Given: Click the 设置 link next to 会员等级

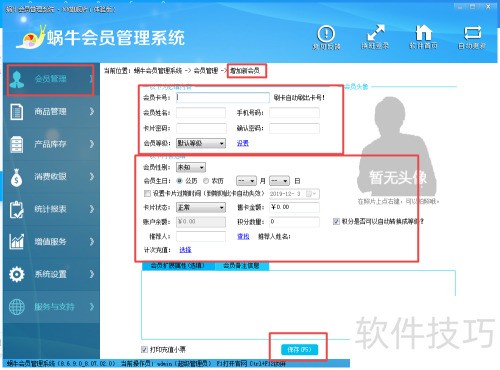Looking at the screenshot, I should (243, 143).
